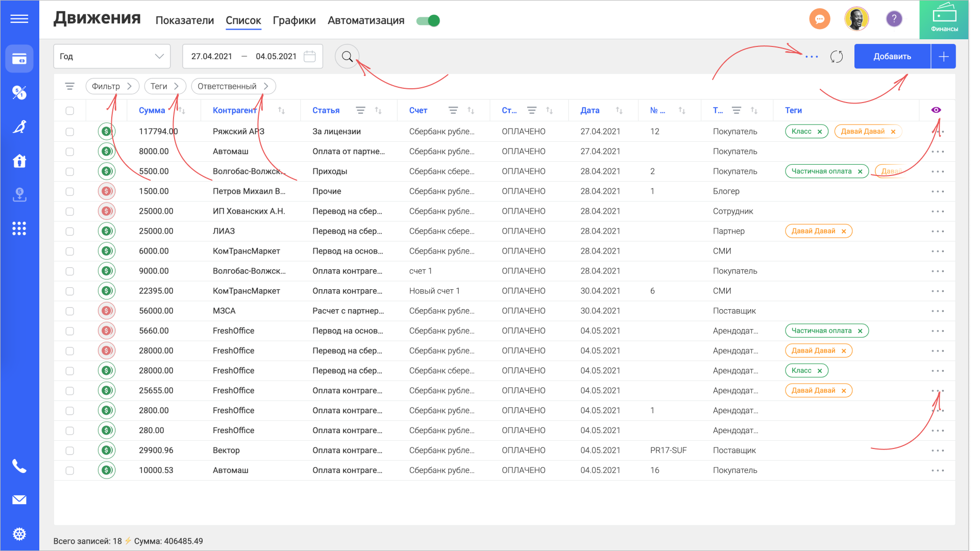Toggle column visibility eye icon
Screen dimensions: 980x551
[x=936, y=110]
